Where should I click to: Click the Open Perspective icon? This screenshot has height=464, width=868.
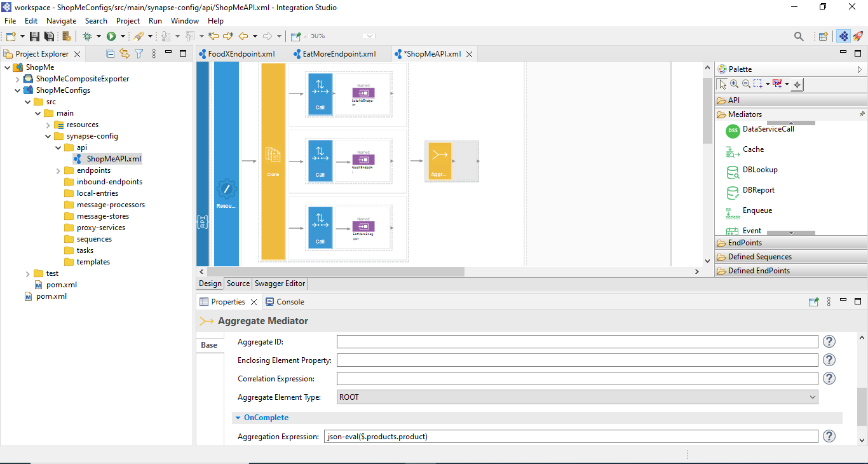tap(823, 37)
